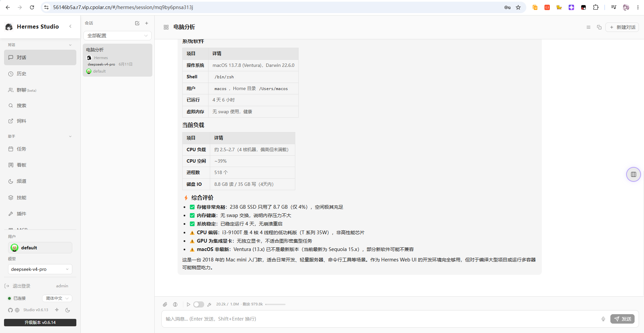
Task: Click the grid icon beside 电脑分析 title
Action: click(x=166, y=27)
